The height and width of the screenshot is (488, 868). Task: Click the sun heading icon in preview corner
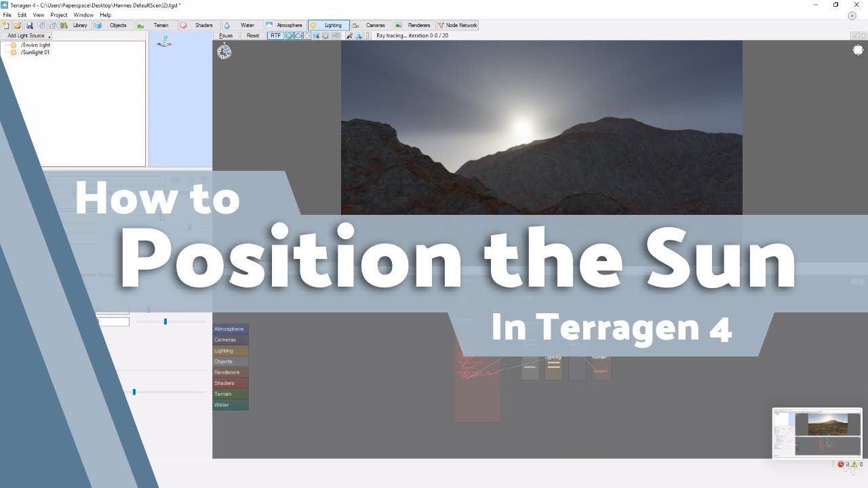pos(858,50)
